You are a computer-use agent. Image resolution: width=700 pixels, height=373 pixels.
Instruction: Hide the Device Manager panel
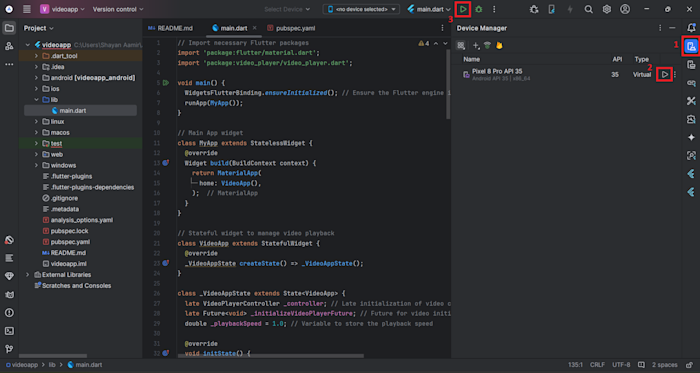click(672, 28)
